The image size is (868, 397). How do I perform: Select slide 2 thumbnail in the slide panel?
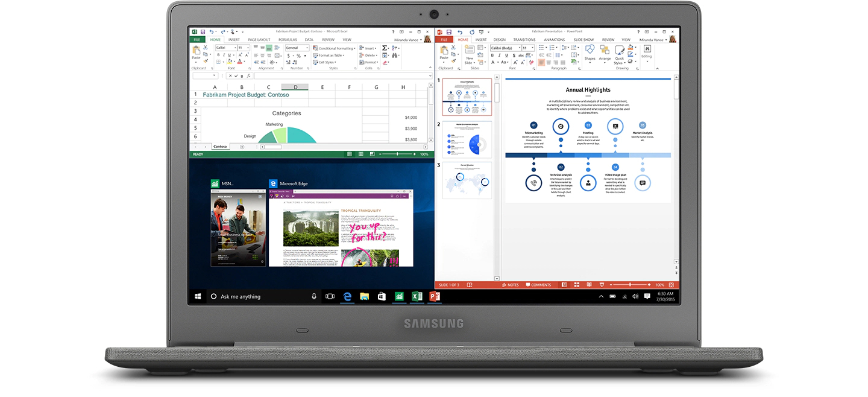(467, 139)
